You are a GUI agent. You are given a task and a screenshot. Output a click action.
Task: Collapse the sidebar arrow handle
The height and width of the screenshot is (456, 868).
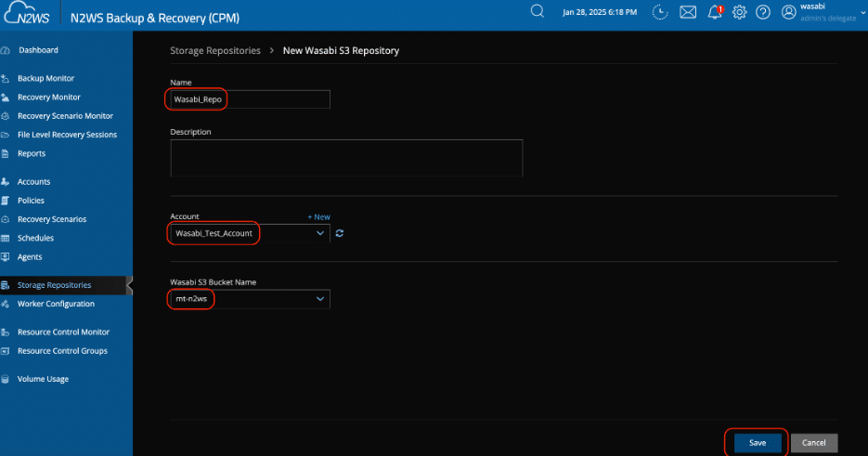tap(130, 285)
